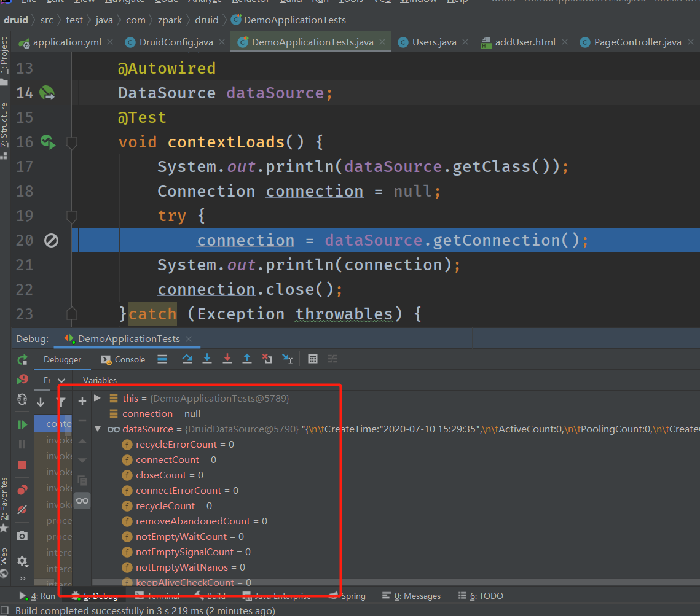Click Show Execution Point icon

tap(162, 359)
